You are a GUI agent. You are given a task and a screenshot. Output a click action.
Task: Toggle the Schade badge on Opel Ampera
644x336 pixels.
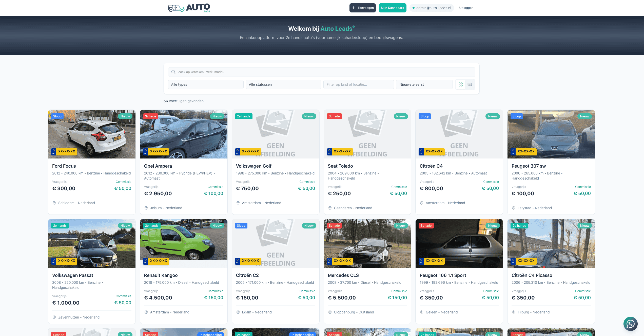point(150,116)
